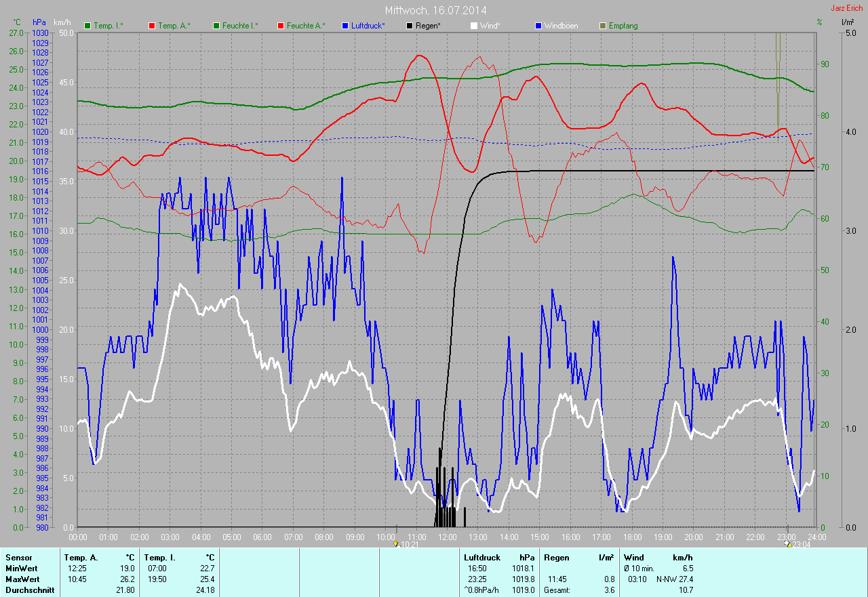Viewport: 868px width, 597px height.
Task: Click the 18:00 label on the time axis
Action: pos(632,537)
